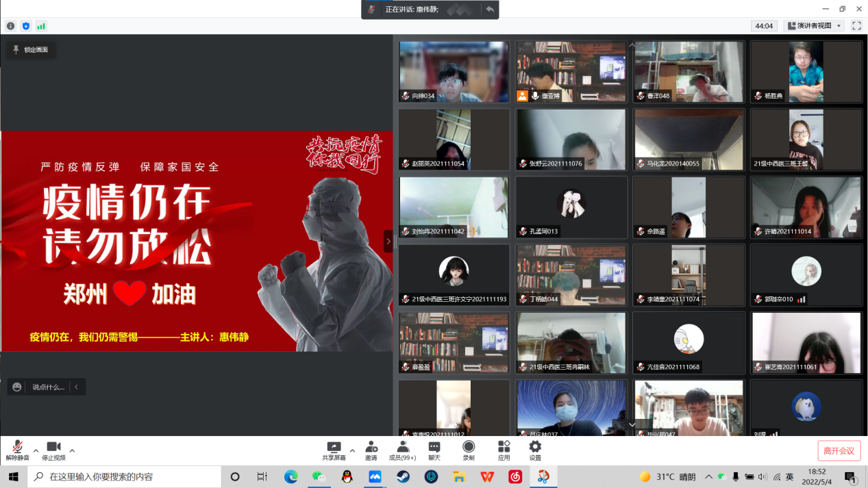Image resolution: width=868 pixels, height=488 pixels.
Task: Stop the camera video (停止视频)
Action: click(x=53, y=449)
